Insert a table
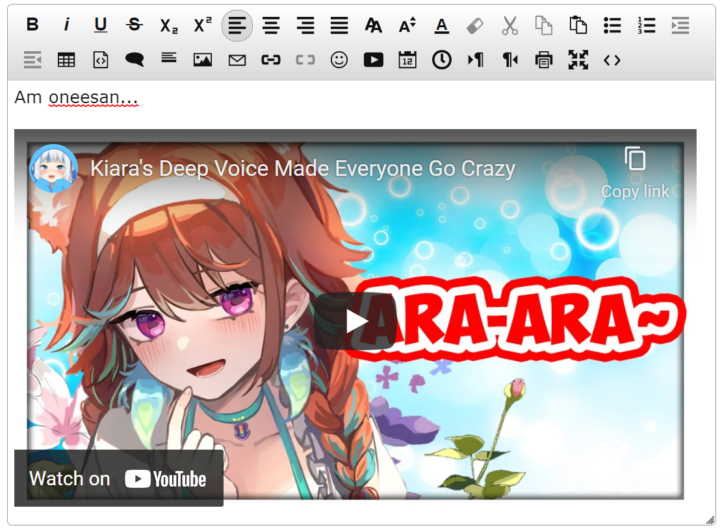720x532 pixels. (x=67, y=60)
